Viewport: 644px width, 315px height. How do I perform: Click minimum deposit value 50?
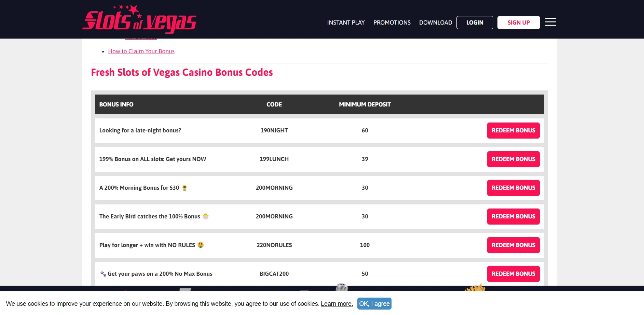365,274
